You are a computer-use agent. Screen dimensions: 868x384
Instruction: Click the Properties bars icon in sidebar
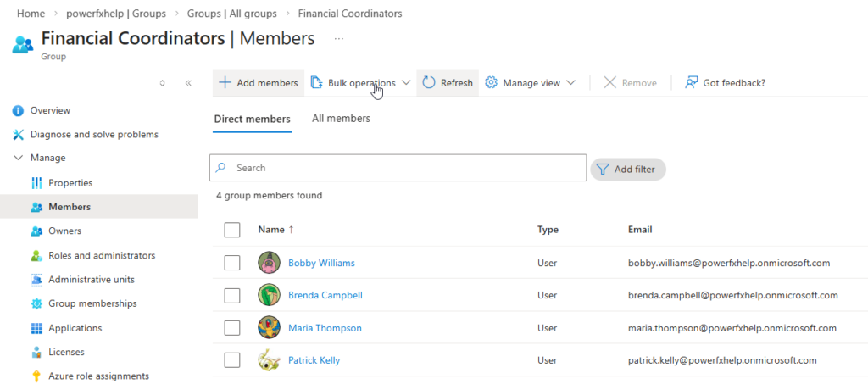[36, 183]
